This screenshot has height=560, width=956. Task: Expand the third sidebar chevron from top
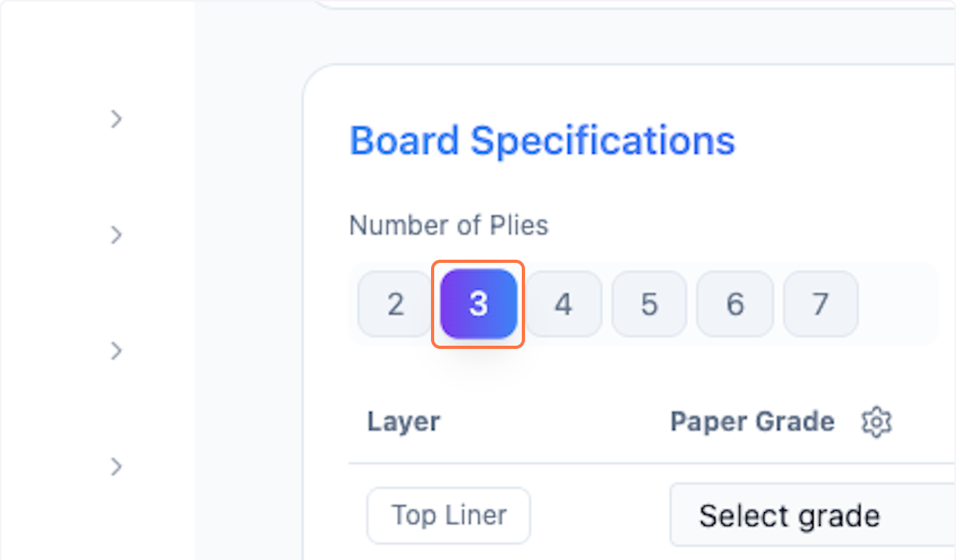click(116, 350)
